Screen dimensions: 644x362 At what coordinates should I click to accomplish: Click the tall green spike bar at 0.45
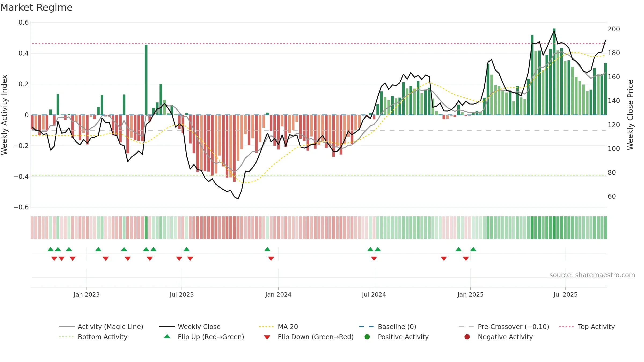(146, 80)
